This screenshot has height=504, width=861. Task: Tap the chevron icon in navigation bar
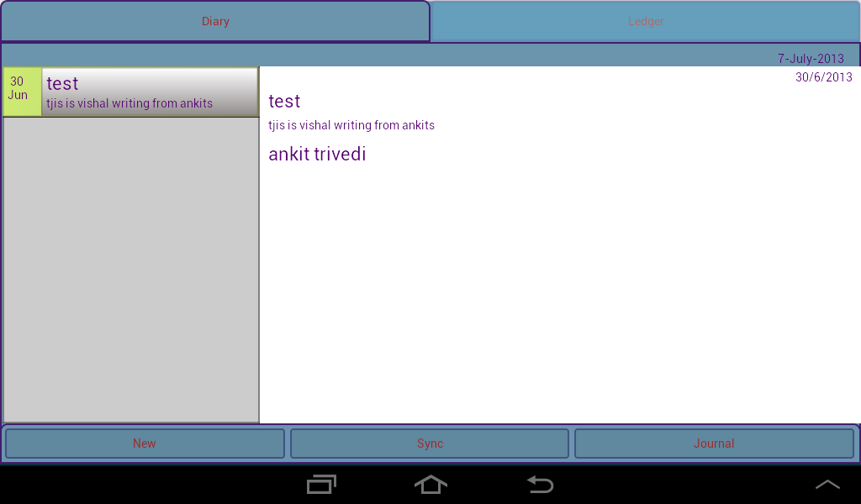click(x=827, y=485)
